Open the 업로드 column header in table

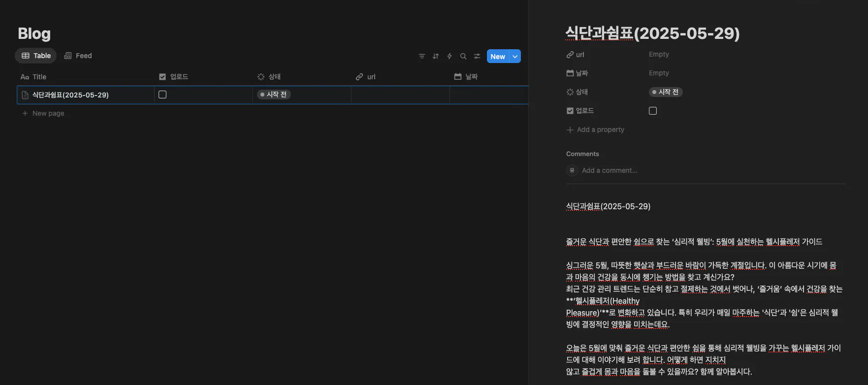tap(174, 77)
